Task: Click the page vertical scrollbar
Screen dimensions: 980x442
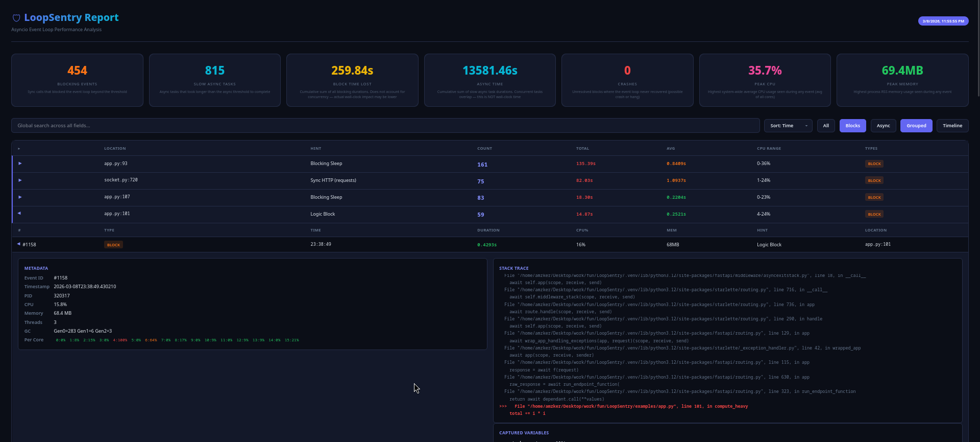Action: coord(978,49)
